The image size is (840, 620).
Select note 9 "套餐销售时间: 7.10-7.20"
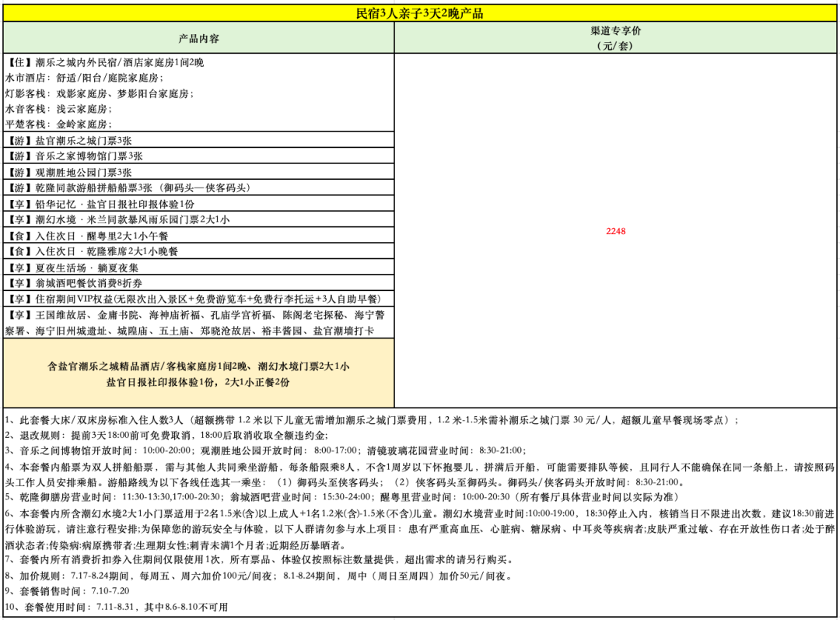click(68, 591)
